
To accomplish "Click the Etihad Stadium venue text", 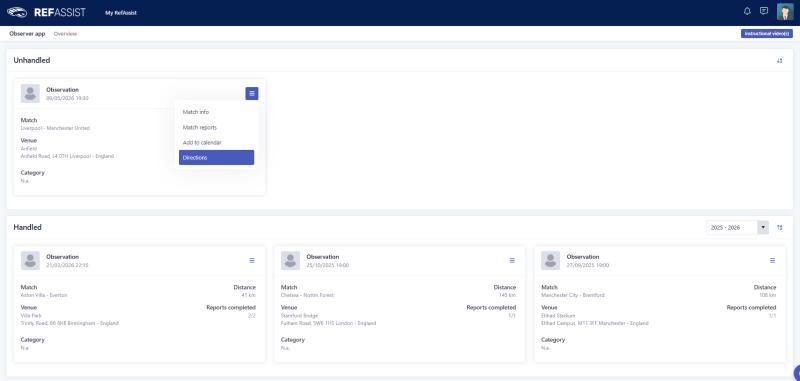I will (558, 316).
